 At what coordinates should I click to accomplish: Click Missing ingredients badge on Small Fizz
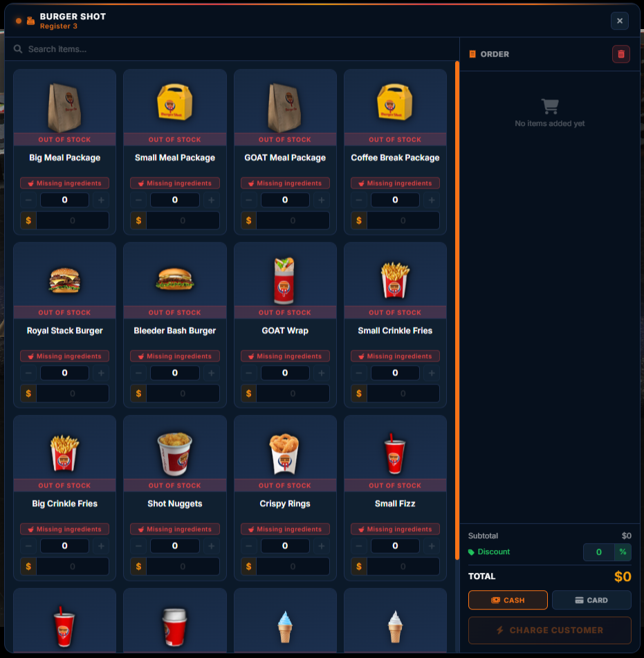click(x=395, y=529)
